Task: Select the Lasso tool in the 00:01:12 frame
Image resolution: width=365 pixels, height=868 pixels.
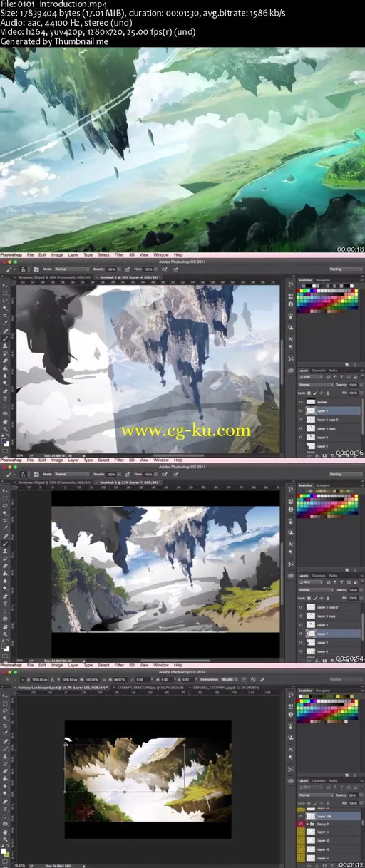Action: click(4, 711)
